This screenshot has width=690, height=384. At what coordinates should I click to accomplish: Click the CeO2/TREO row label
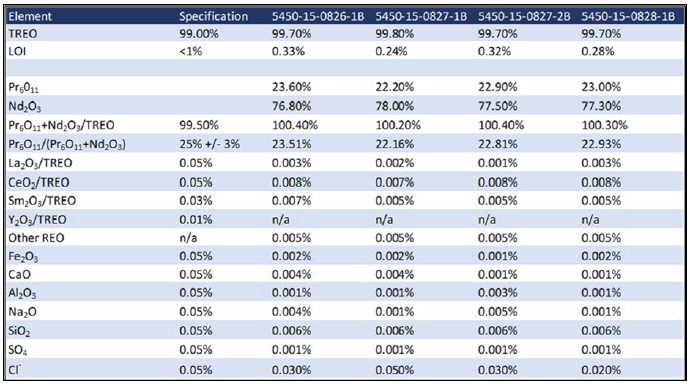[39, 183]
